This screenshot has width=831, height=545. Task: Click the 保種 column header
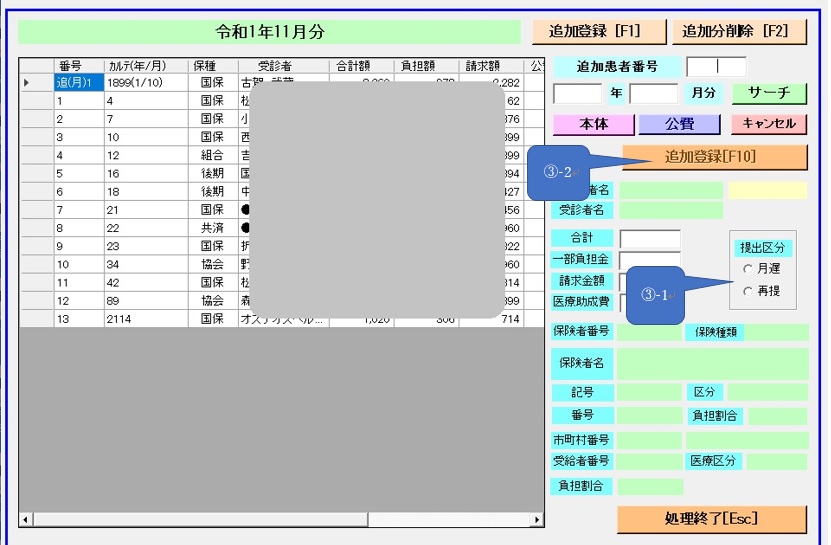212,66
